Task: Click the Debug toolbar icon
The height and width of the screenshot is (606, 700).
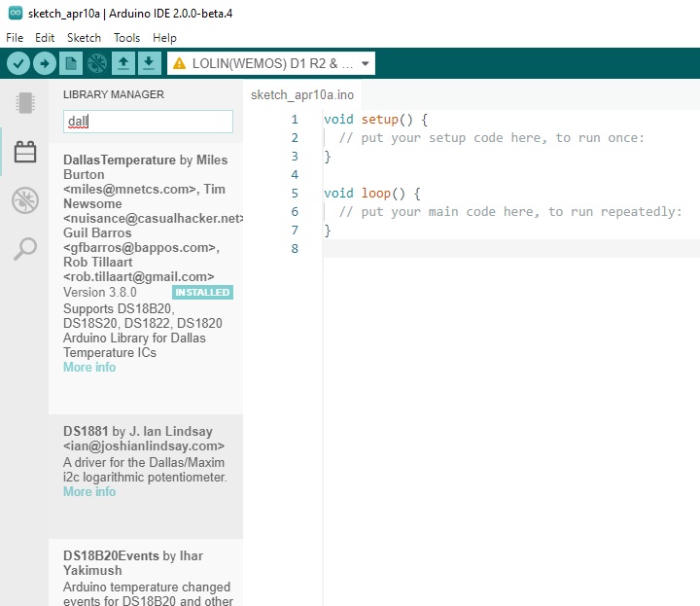Action: coord(97,63)
